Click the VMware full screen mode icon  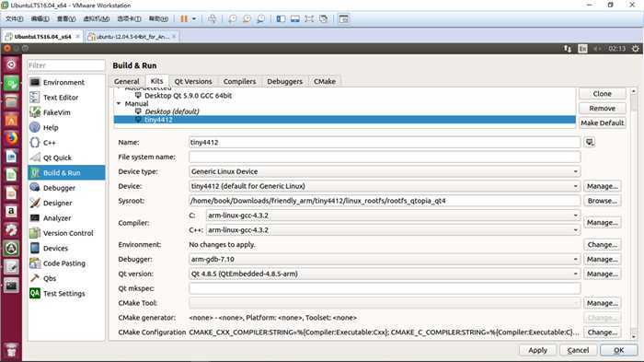309,19
